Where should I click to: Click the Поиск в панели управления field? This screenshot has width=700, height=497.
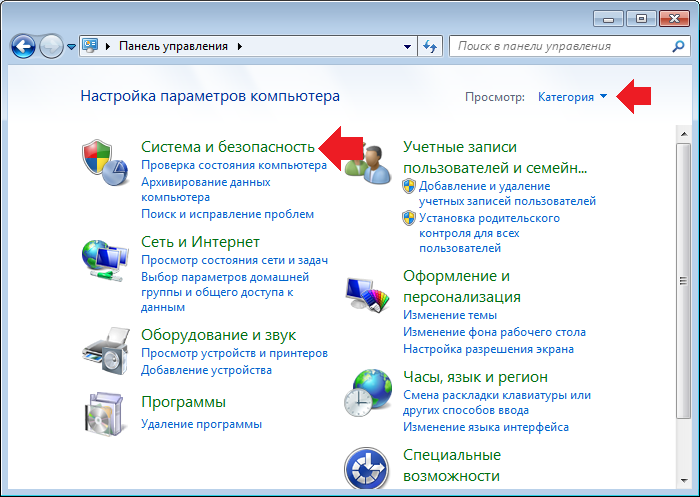click(x=569, y=46)
